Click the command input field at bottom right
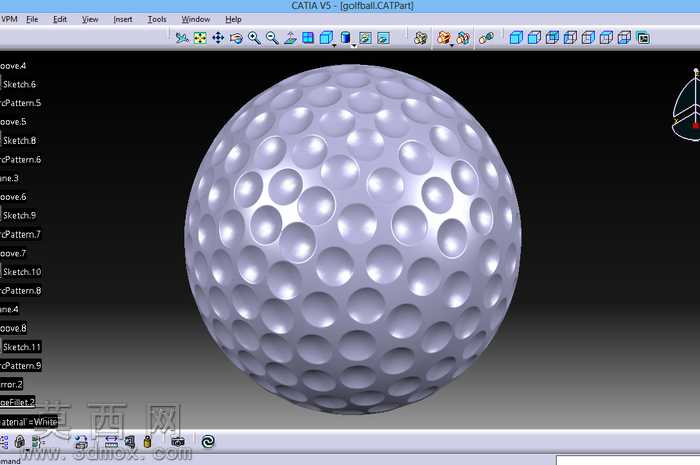Screen dimensions: 700x465 (628, 460)
